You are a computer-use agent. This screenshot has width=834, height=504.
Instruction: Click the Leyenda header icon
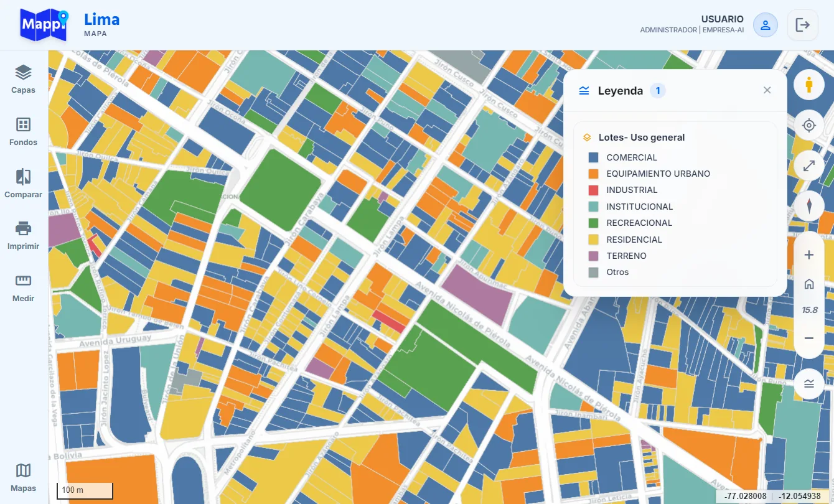[584, 91]
